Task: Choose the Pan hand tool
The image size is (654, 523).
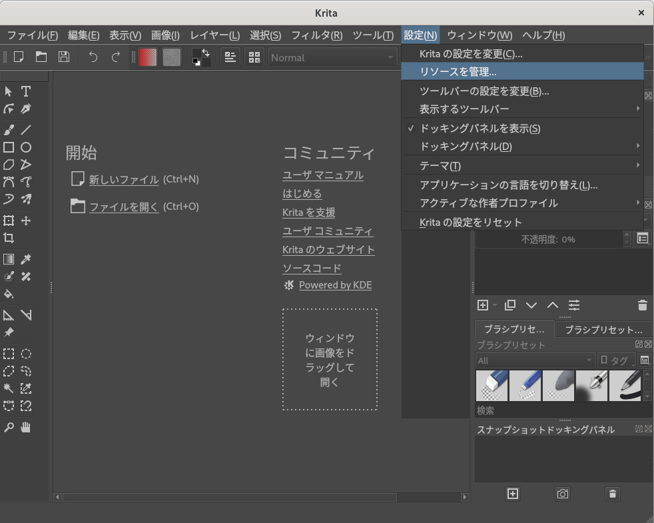Action: [26, 427]
